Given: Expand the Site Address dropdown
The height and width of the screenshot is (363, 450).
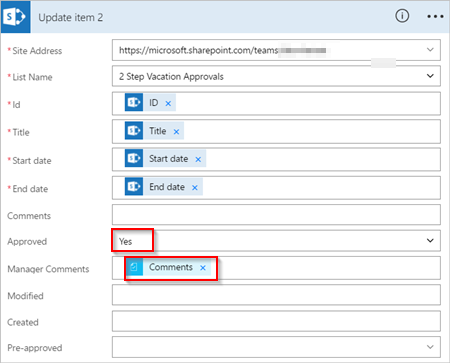Looking at the screenshot, I should 430,50.
